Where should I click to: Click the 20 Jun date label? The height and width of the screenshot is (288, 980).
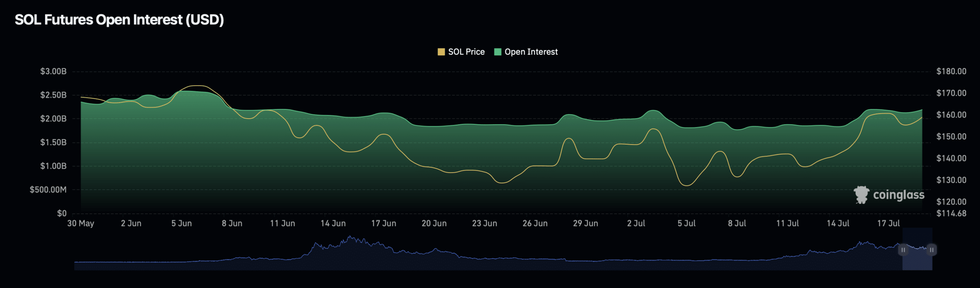434,223
